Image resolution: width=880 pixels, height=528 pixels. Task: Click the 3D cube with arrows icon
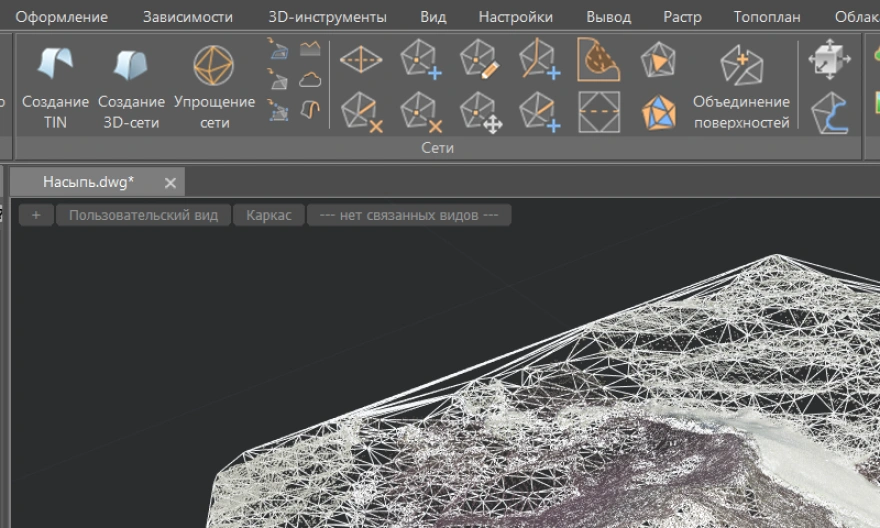coord(829,60)
